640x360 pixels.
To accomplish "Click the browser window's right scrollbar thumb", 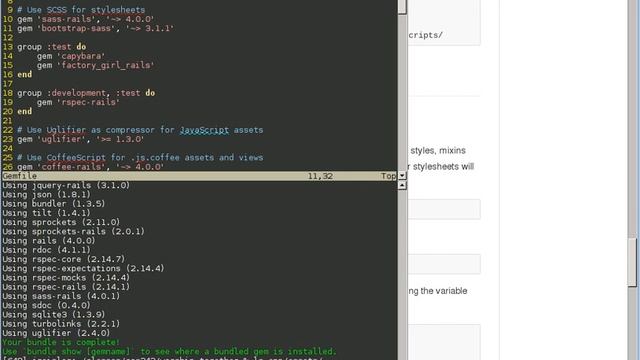I will pos(632,263).
